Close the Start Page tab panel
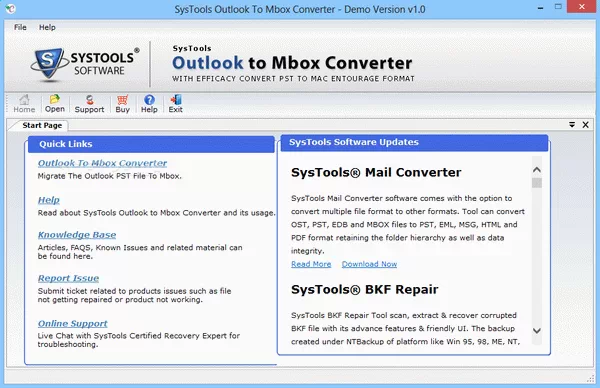Screen dimensions: 600x388 tap(585, 125)
